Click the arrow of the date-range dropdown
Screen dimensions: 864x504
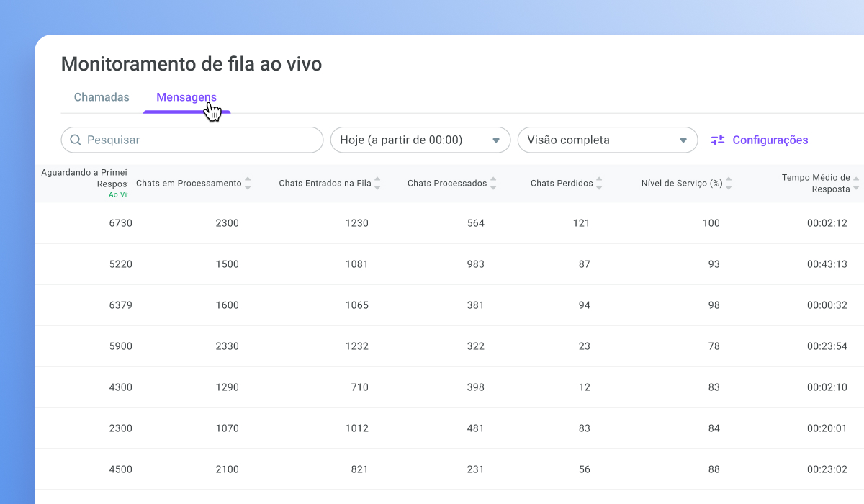(495, 140)
